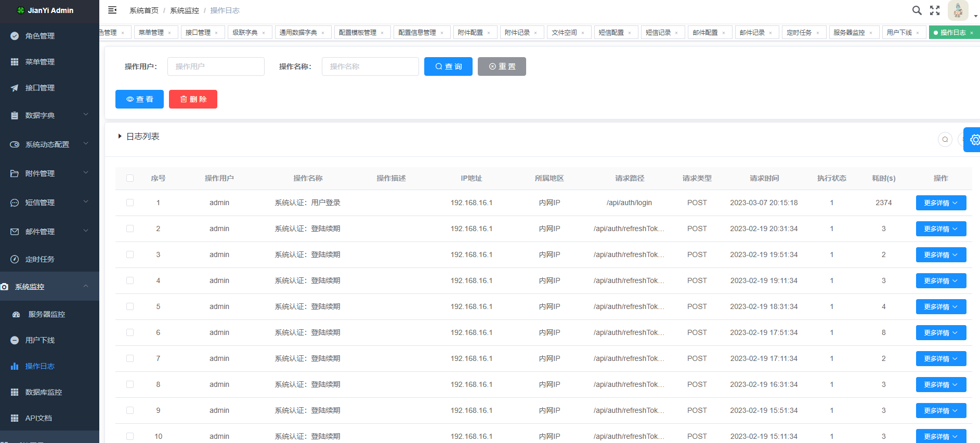Click /api/auth/login request path cell
This screenshot has height=443, width=980.
[x=629, y=203]
